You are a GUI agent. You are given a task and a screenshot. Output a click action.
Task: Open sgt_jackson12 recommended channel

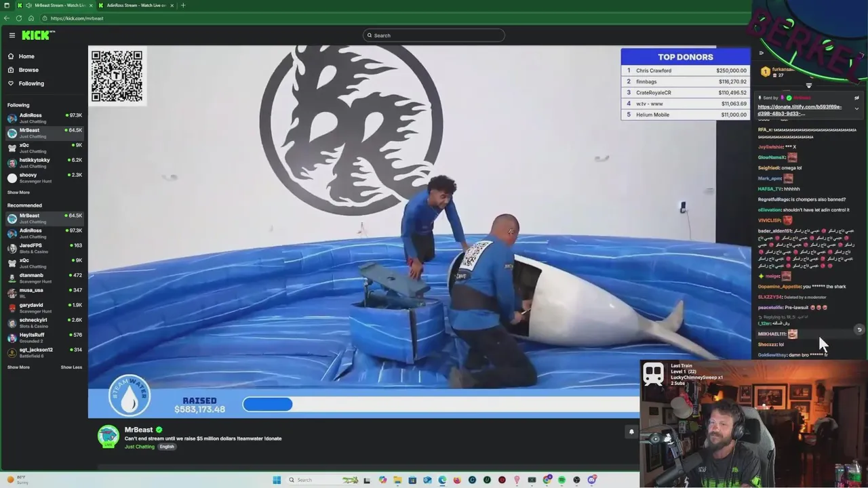[44, 352]
